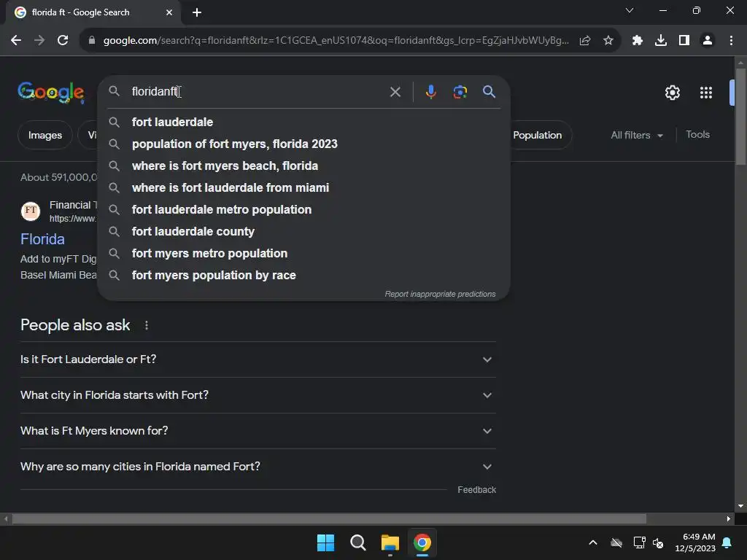Open the Google apps grid

pos(705,93)
